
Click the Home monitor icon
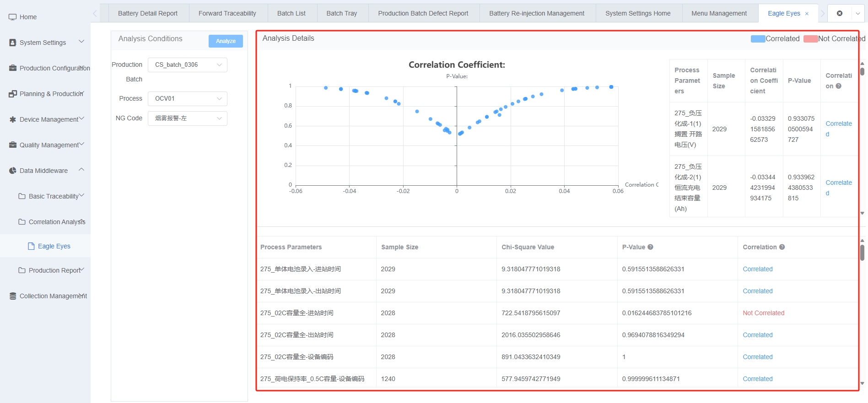tap(12, 17)
